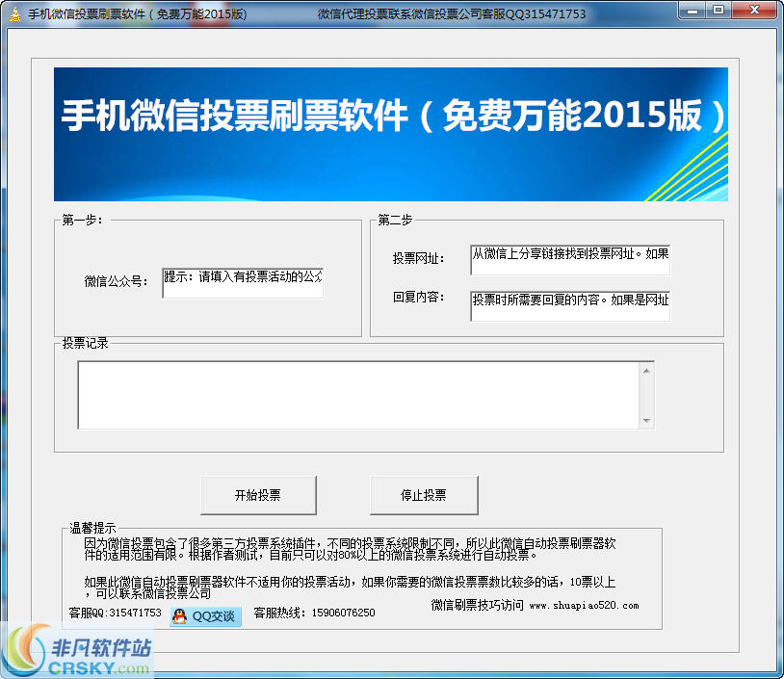784x679 pixels.
Task: Click the 第二步 group label
Action: coord(395,220)
